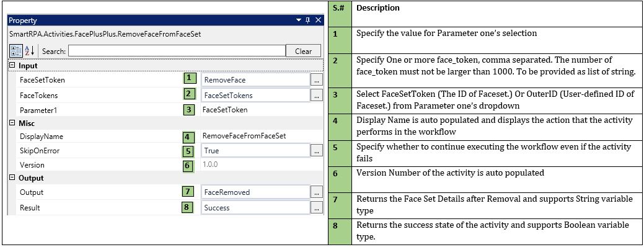Open the Property panel options dropdown arrow
The image size is (644, 247).
[x=299, y=20]
